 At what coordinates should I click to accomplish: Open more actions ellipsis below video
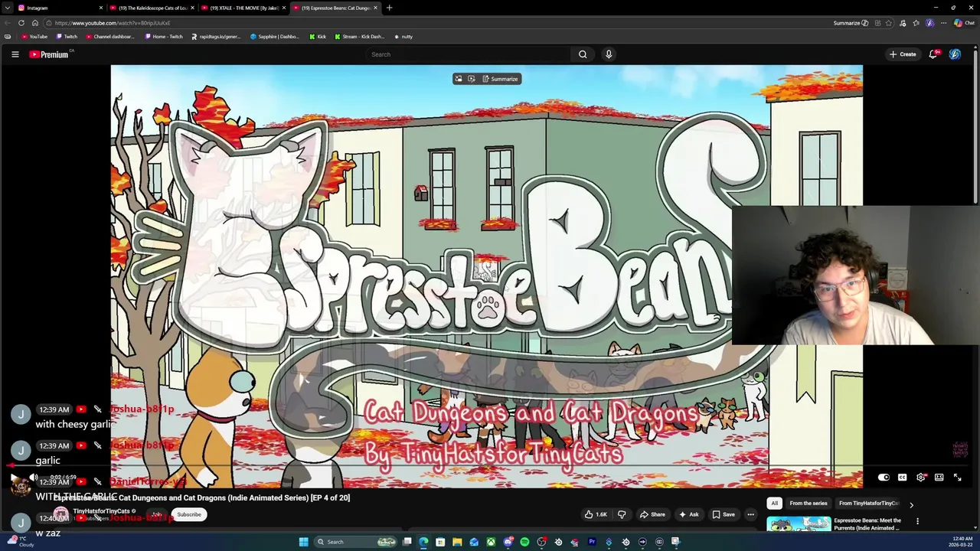[750, 514]
